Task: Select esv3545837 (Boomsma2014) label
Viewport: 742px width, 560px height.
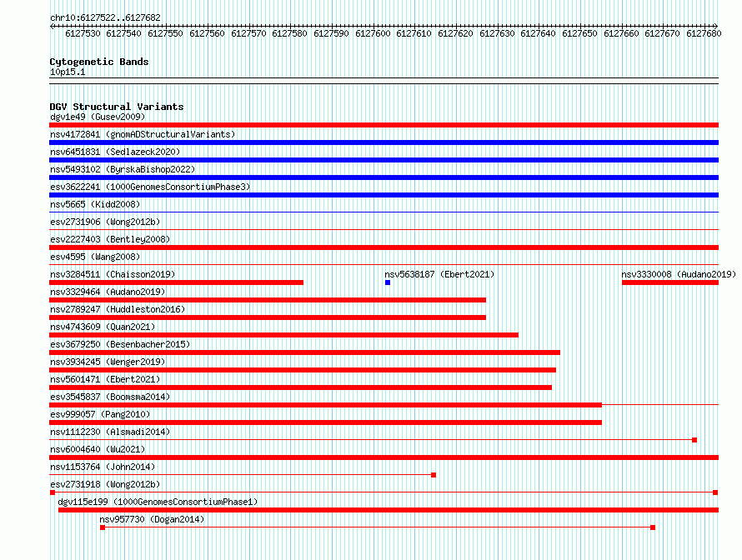Action: click(110, 397)
